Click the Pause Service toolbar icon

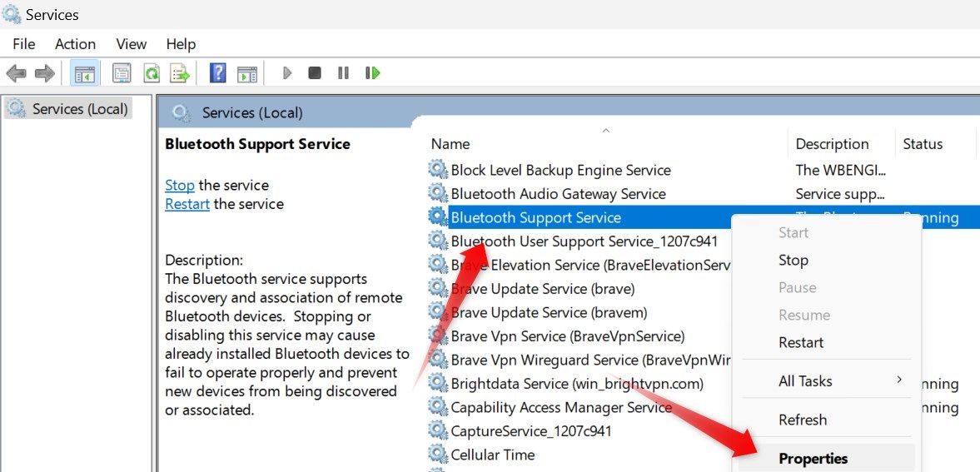pos(343,73)
